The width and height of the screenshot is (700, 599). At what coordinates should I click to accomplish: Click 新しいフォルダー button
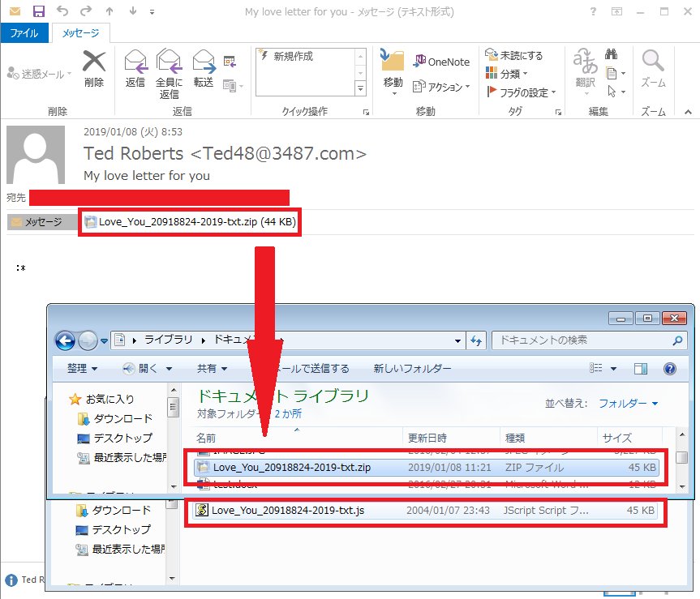pyautogui.click(x=412, y=369)
